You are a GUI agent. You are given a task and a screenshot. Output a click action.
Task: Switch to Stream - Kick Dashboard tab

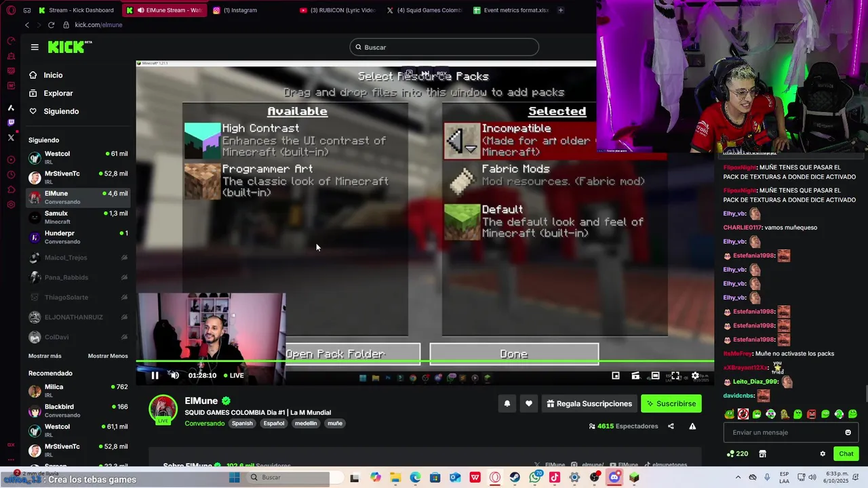tap(76, 10)
